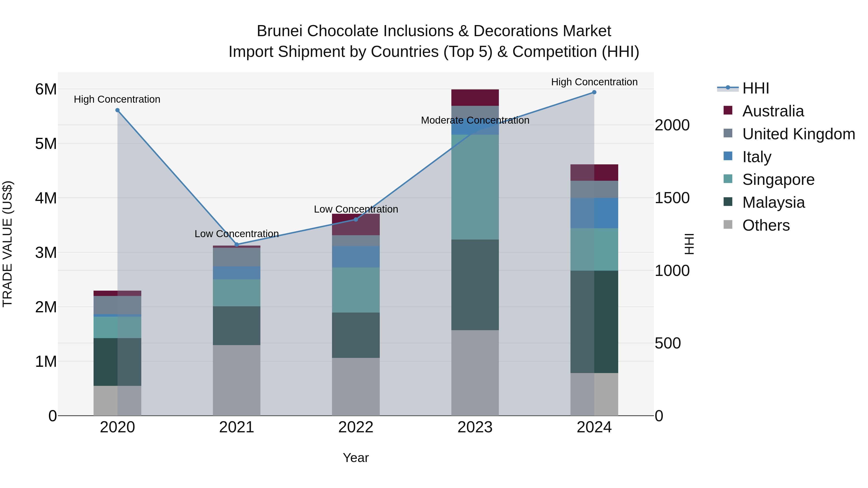Click the TRADE VALUE (US$) axis title
Screen dimensions: 868x488
point(7,244)
